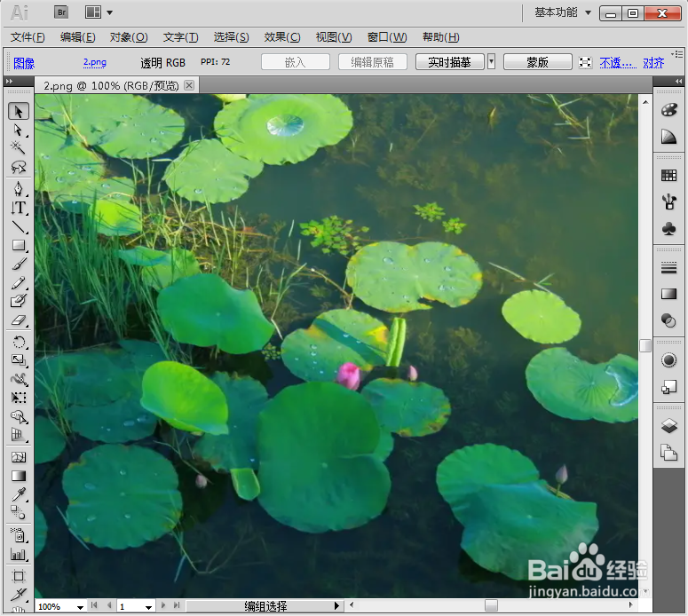This screenshot has width=688, height=616.
Task: Open the artboard number dropdown
Action: click(149, 607)
